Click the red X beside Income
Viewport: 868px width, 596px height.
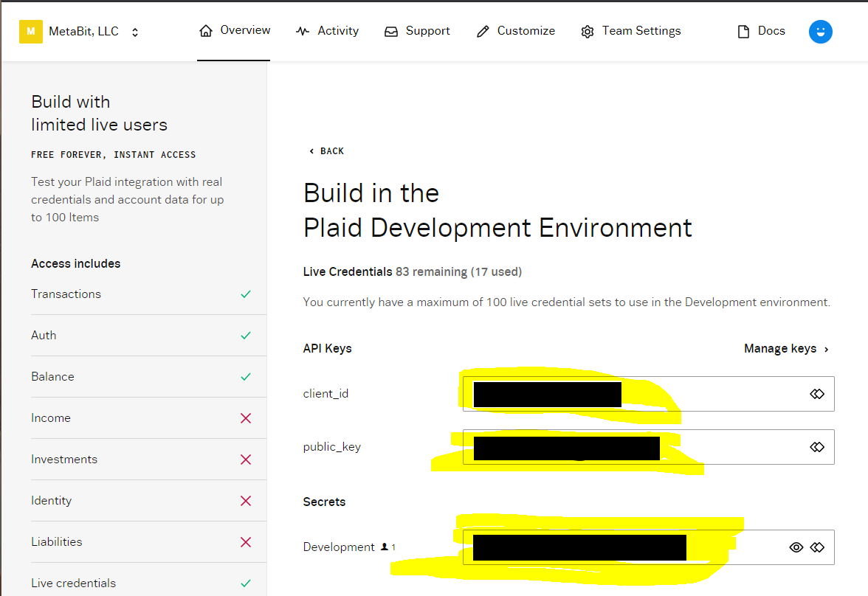tap(246, 418)
